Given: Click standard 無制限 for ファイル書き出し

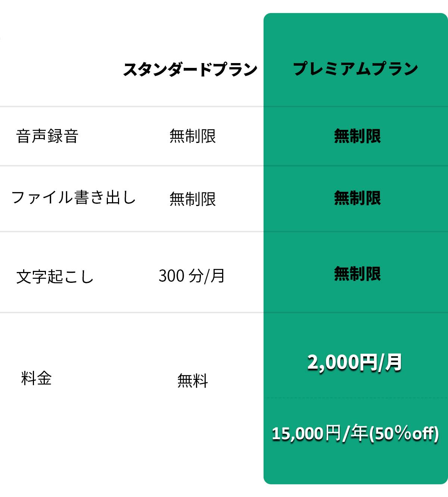Looking at the screenshot, I should tap(193, 199).
